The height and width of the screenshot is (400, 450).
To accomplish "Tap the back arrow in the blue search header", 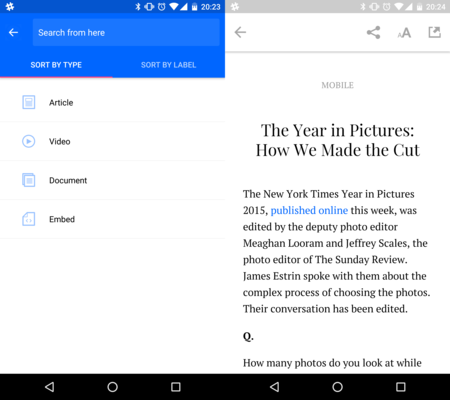I will pos(13,32).
